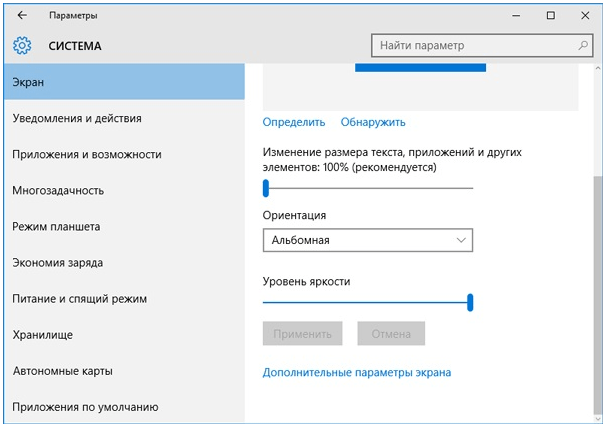Click the Уровень яркости brightness slider handle

(x=470, y=302)
